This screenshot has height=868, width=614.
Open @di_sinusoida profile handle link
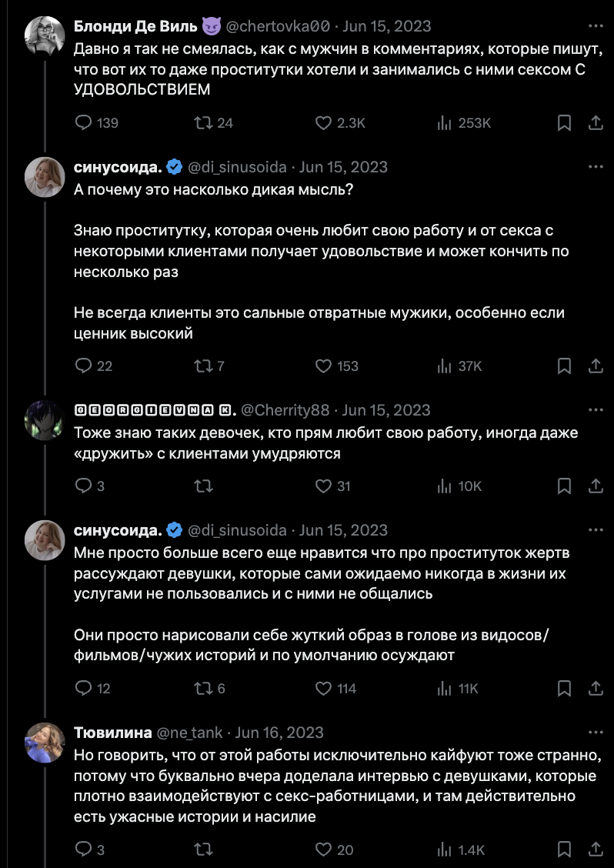coord(238,167)
